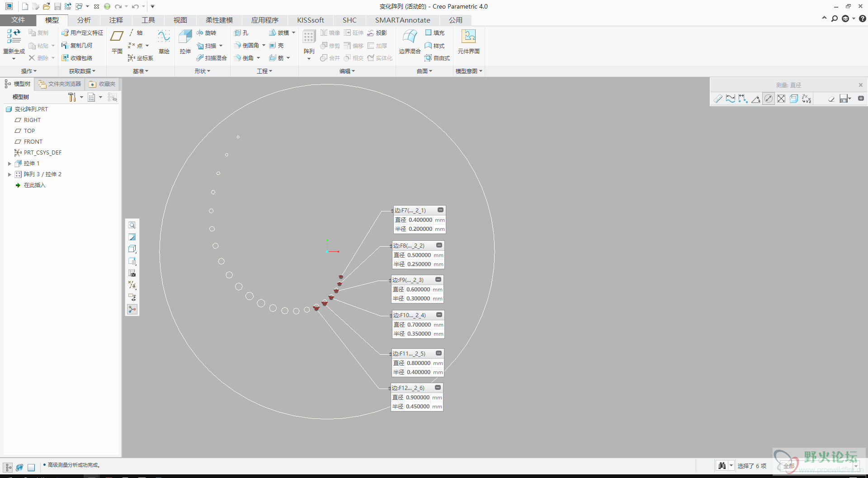This screenshot has width=868, height=478.
Task: Select PRT_CSYS_DEF in the model tree
Action: 42,153
